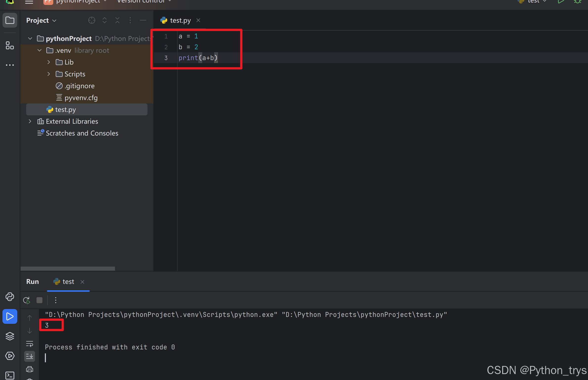Open the Services tool window icon
The image size is (588, 380).
(x=10, y=356)
